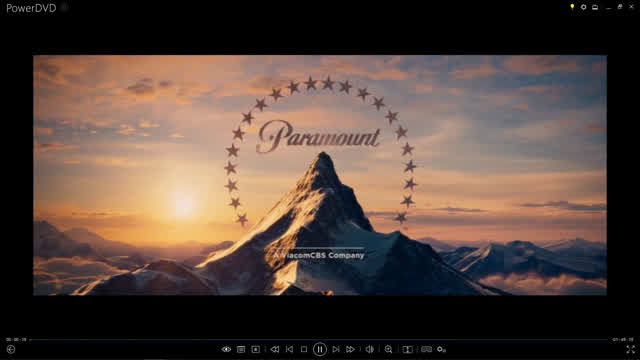
Task: Toggle TrueTheater eye enhancement
Action: click(226, 349)
